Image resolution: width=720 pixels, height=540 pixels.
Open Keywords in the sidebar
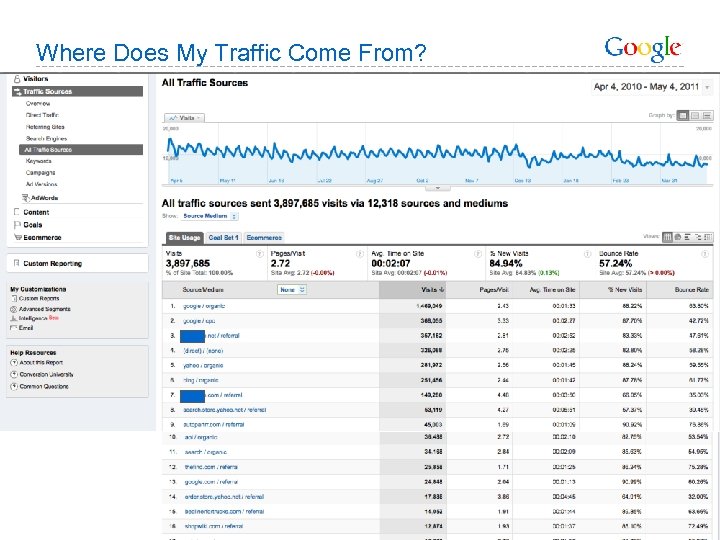pyautogui.click(x=39, y=161)
